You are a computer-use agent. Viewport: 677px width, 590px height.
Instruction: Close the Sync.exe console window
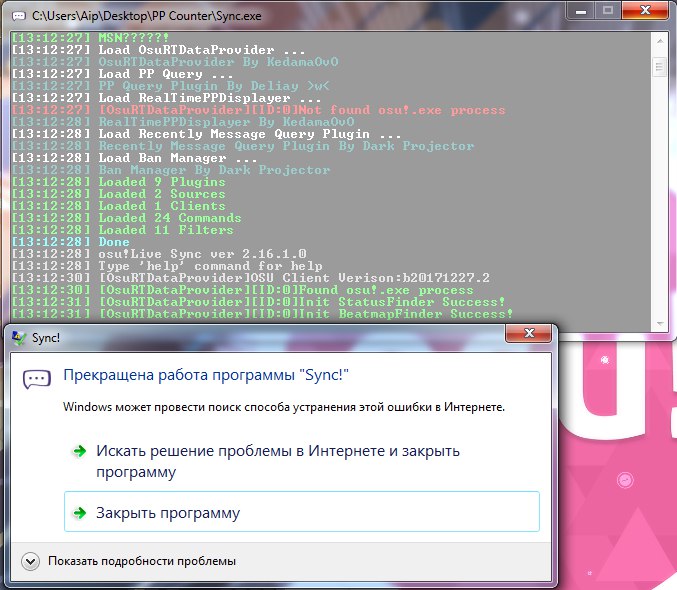tap(645, 10)
